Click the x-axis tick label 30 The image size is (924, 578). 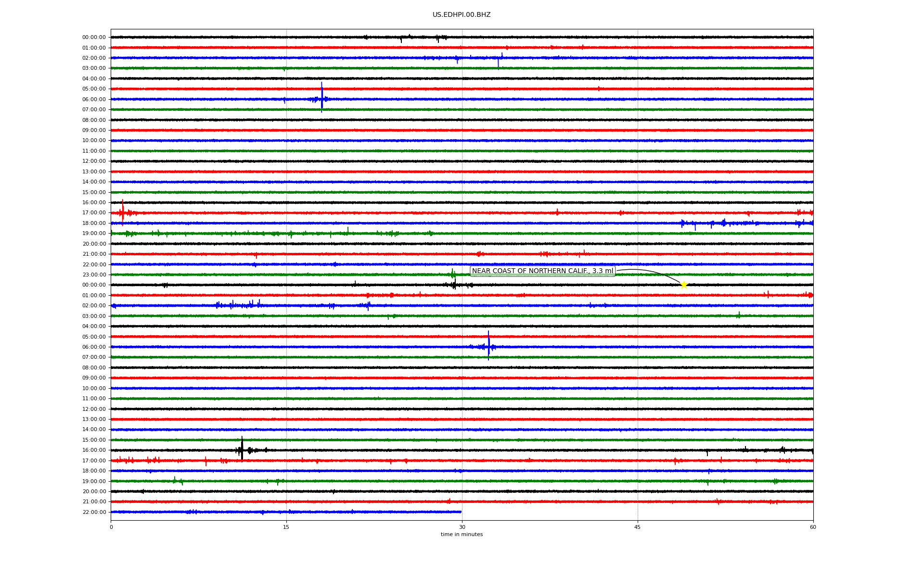462,527
